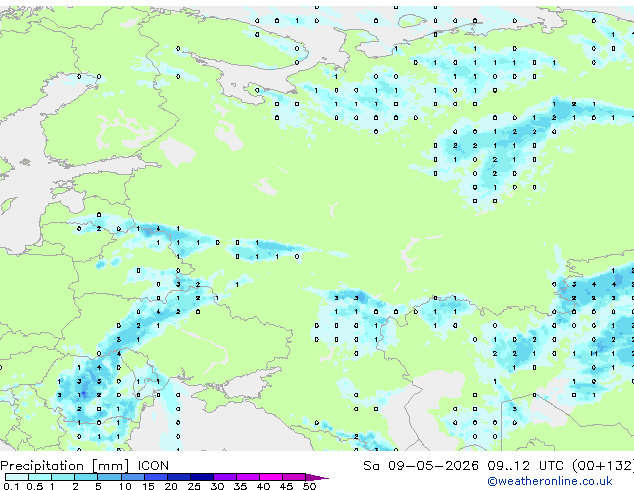Click the "ICON" model name label
Viewport: 634px width, 490px height.
pos(153,466)
